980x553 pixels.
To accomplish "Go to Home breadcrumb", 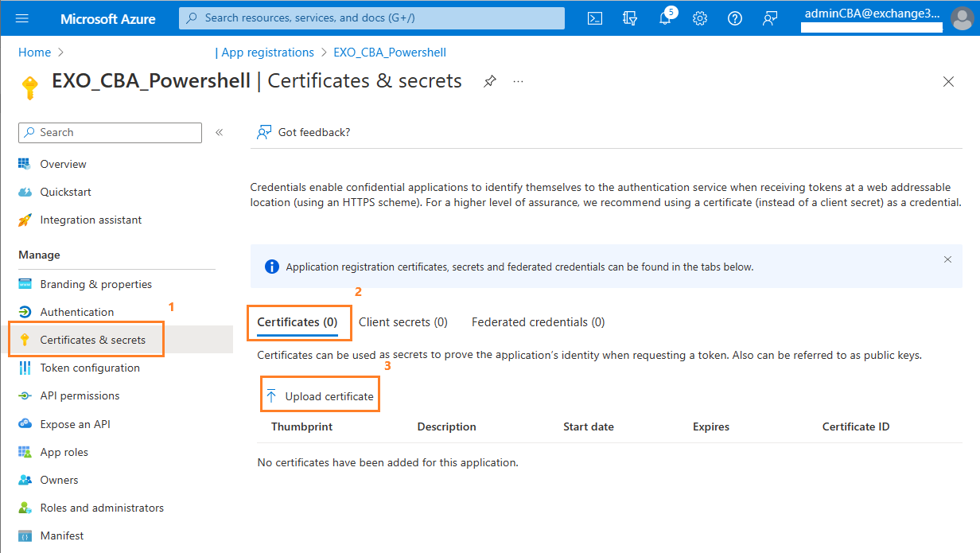I will click(34, 53).
